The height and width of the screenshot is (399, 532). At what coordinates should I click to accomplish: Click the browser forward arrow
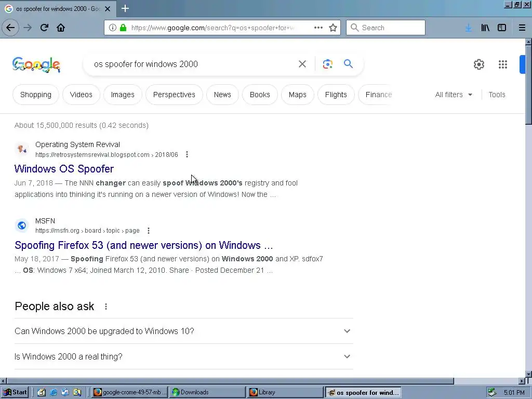tap(28, 28)
